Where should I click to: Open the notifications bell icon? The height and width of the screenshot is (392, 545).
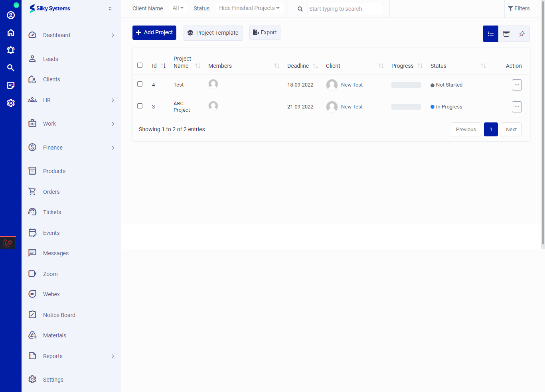(11, 50)
